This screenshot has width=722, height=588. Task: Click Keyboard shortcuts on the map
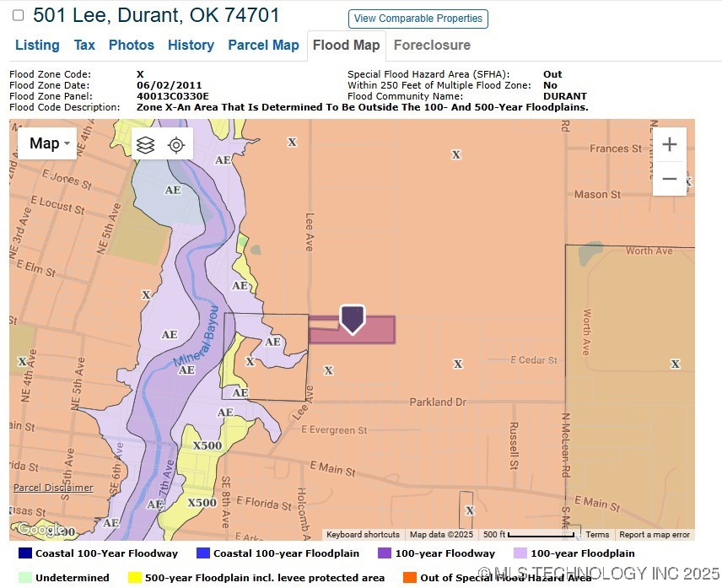363,535
